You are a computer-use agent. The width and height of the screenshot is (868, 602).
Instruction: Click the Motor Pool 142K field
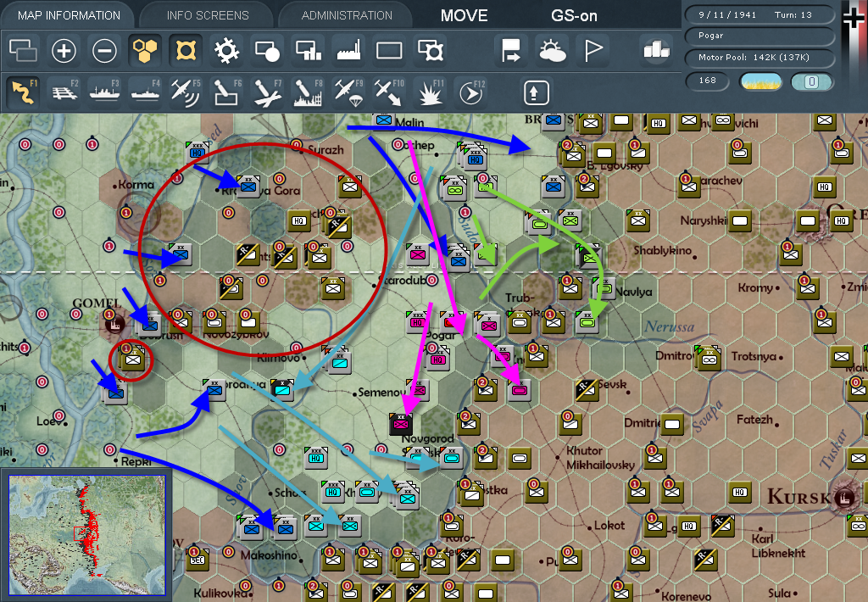tap(759, 58)
